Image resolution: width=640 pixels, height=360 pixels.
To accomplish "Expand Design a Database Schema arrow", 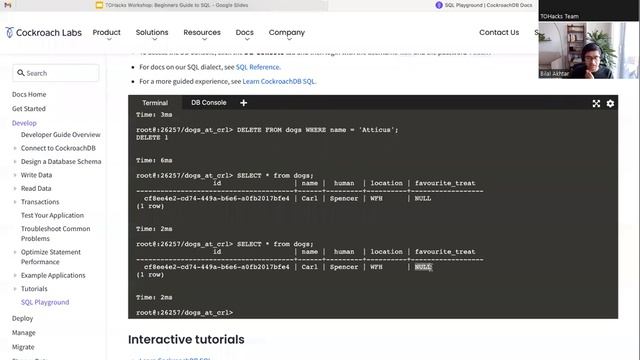I will pyautogui.click(x=15, y=162).
